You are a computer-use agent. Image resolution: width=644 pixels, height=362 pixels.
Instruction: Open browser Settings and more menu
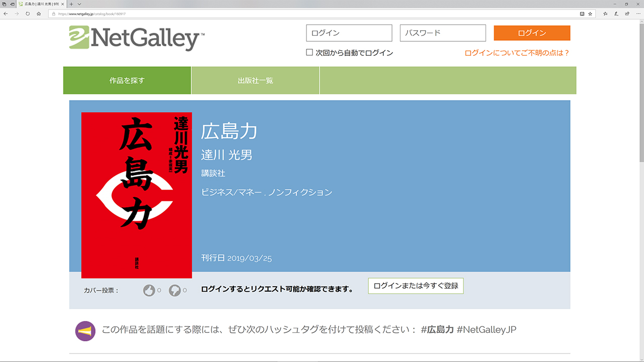638,14
